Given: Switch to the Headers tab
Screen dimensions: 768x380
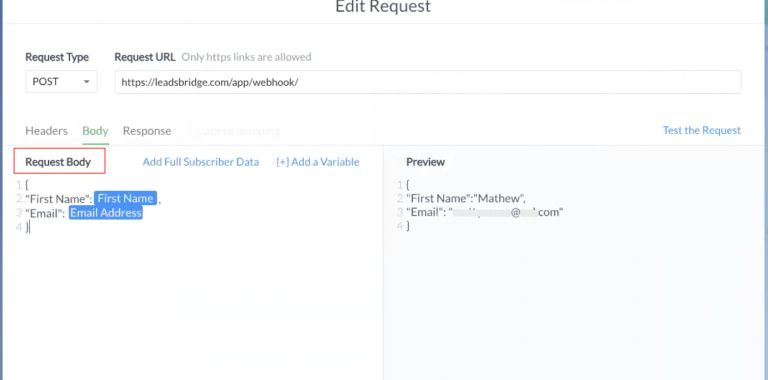Looking at the screenshot, I should (47, 131).
